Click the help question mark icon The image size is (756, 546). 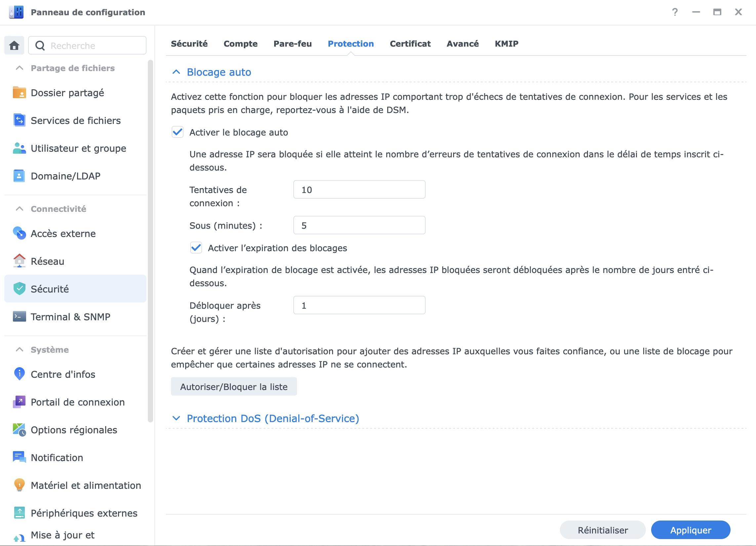tap(675, 12)
